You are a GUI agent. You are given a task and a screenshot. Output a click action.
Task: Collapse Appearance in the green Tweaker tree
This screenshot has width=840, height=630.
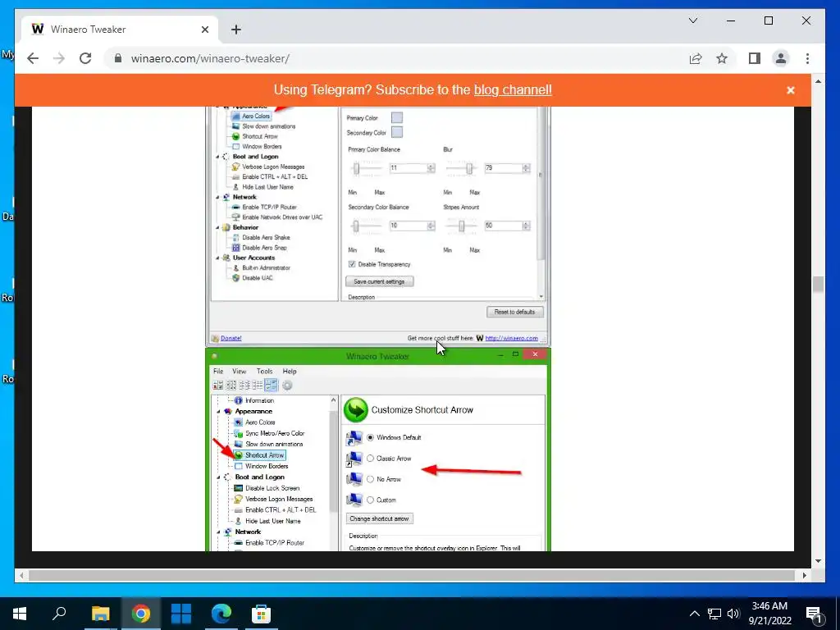click(218, 412)
